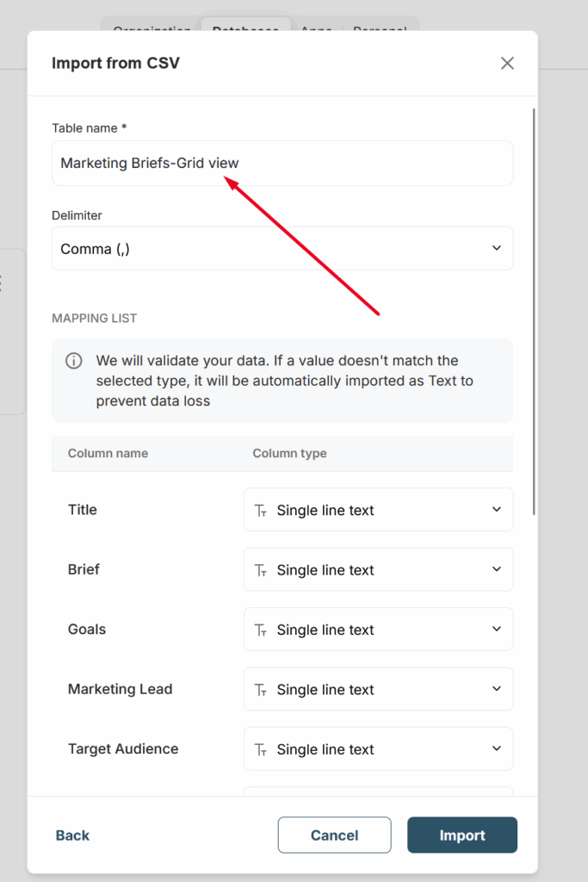Click the Table name input field
This screenshot has width=588, height=882.
pyautogui.click(x=282, y=163)
